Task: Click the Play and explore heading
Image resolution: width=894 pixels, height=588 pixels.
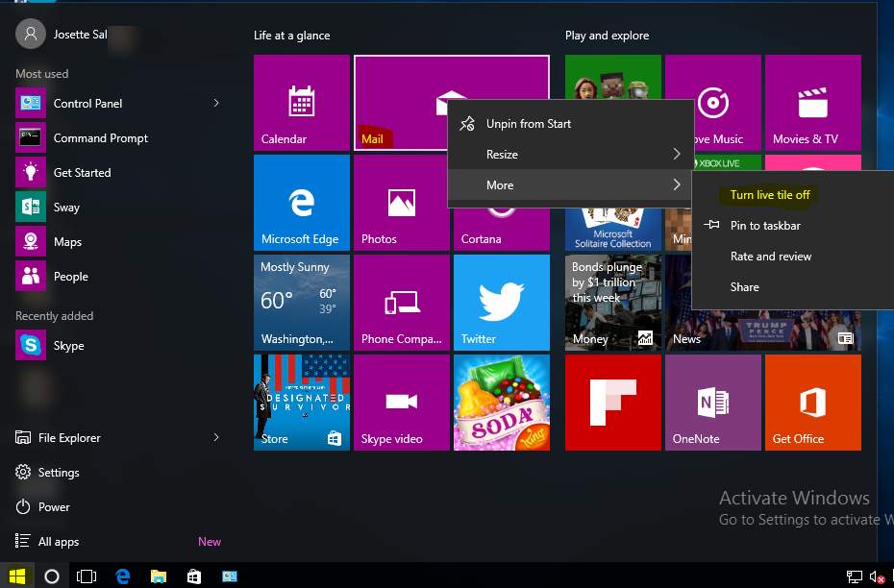Action: [x=608, y=36]
